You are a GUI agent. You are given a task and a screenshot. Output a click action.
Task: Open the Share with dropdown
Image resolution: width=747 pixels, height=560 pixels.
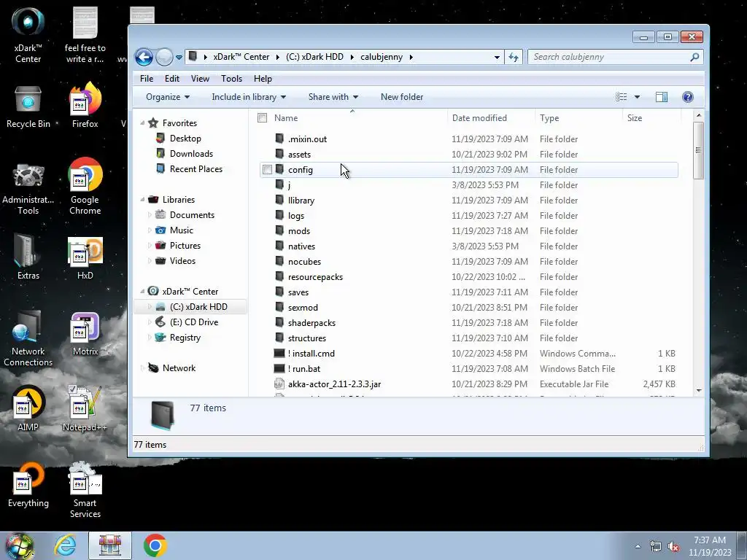333,97
